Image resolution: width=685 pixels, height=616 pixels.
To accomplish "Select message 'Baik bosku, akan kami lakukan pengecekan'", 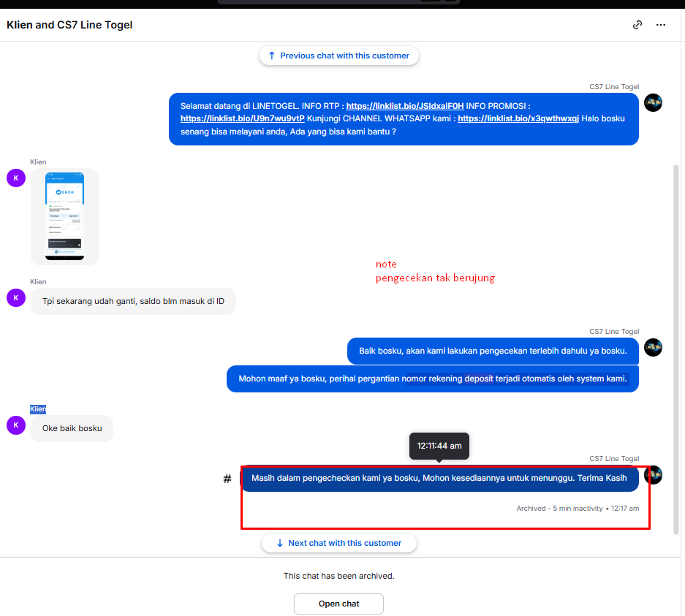I will click(493, 351).
